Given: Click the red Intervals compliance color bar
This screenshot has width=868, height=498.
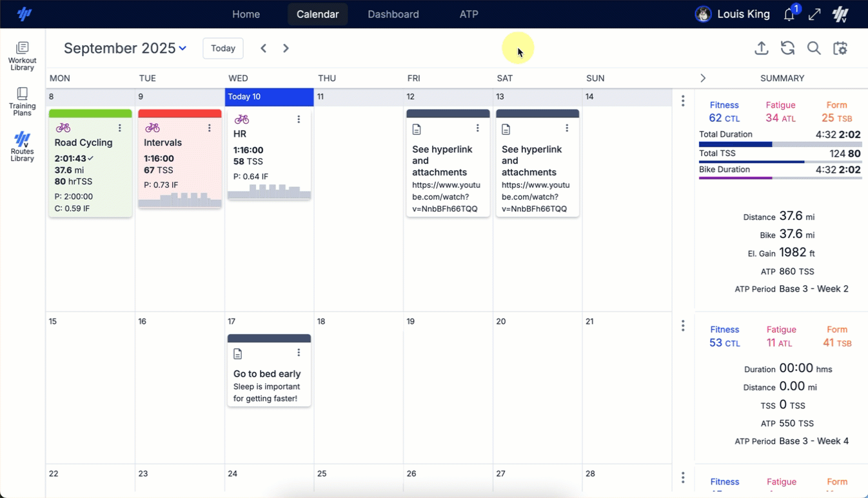Looking at the screenshot, I should 179,114.
